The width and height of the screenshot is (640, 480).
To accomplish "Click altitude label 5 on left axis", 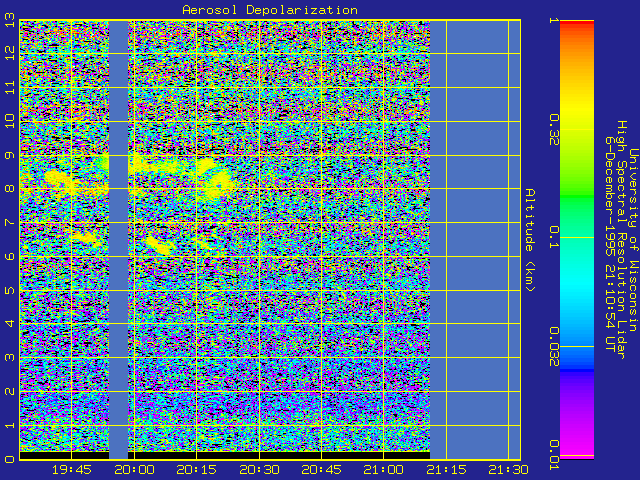I will (9, 290).
